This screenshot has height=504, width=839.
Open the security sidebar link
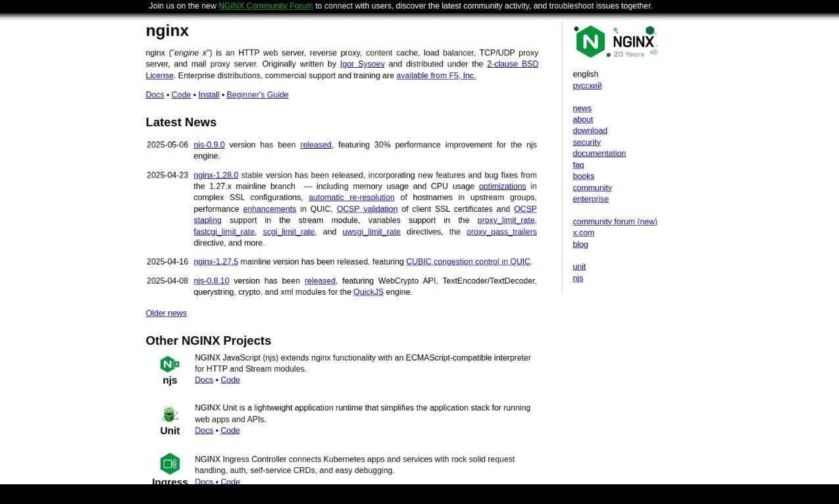pyautogui.click(x=586, y=142)
